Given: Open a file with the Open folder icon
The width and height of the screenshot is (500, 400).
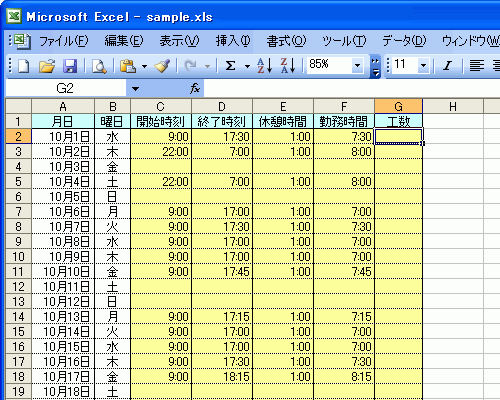Looking at the screenshot, I should (x=47, y=66).
